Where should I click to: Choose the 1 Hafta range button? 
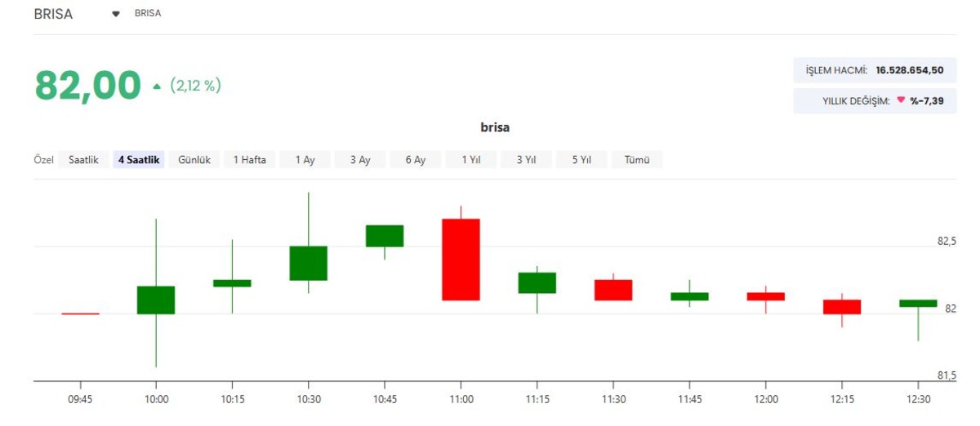point(249,160)
